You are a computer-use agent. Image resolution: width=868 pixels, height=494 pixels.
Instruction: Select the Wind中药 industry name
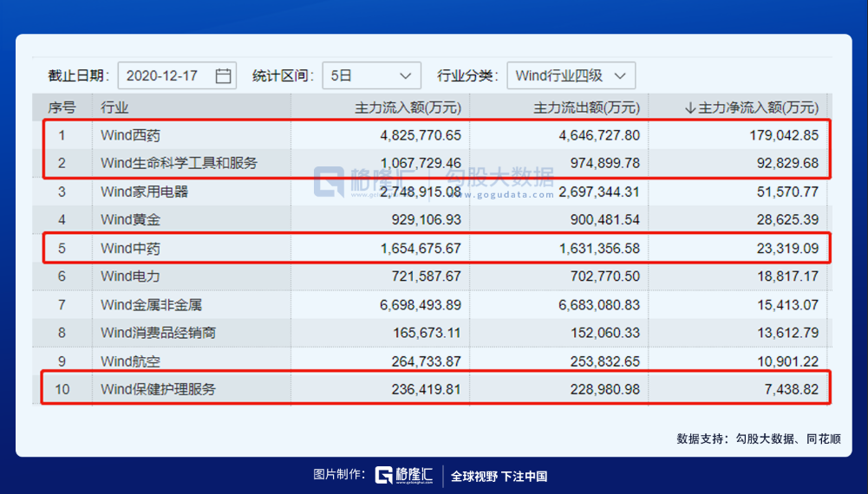[131, 249]
